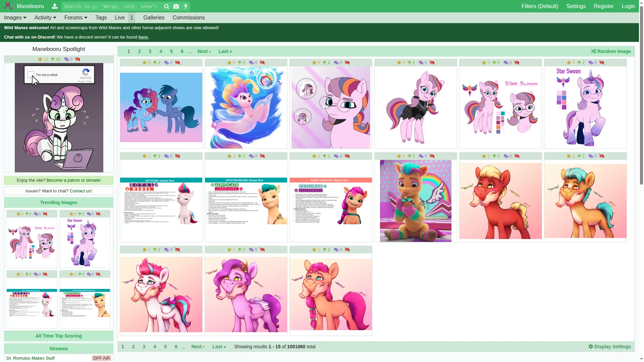Open comments on pink-braided pony squish drawing
This screenshot has height=362, width=644.
coord(336,250)
